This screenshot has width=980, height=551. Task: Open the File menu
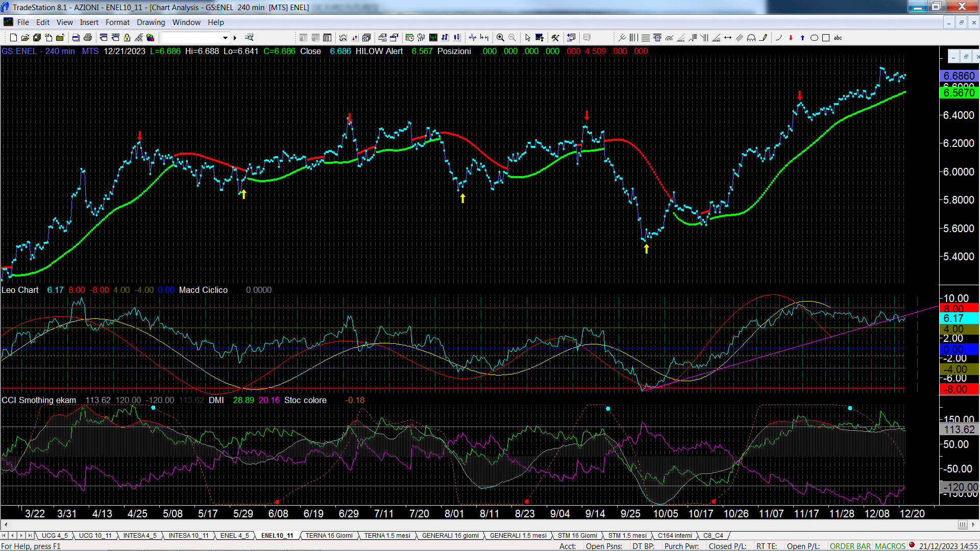click(x=23, y=22)
